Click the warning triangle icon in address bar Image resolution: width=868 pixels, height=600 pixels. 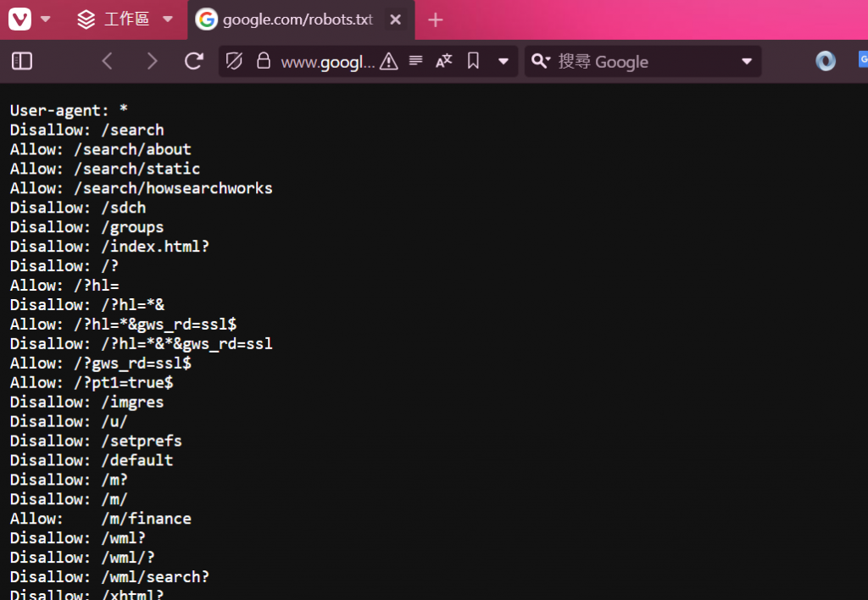coord(388,61)
